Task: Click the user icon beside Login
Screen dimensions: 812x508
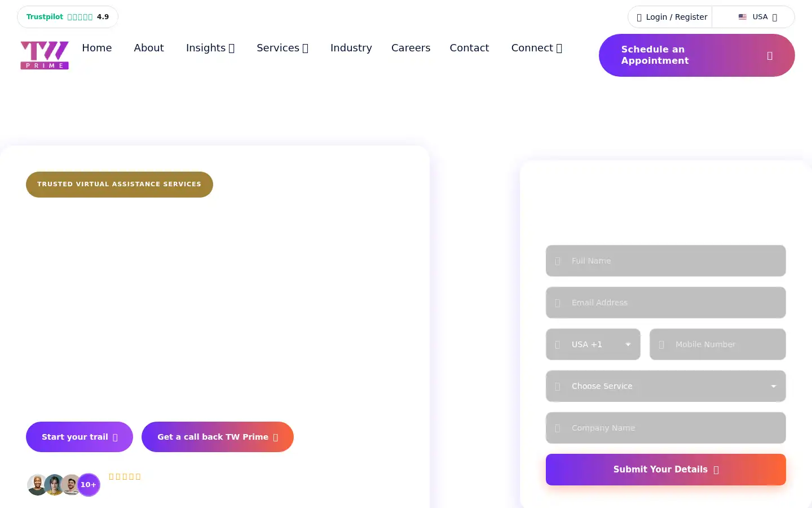Action: point(639,17)
